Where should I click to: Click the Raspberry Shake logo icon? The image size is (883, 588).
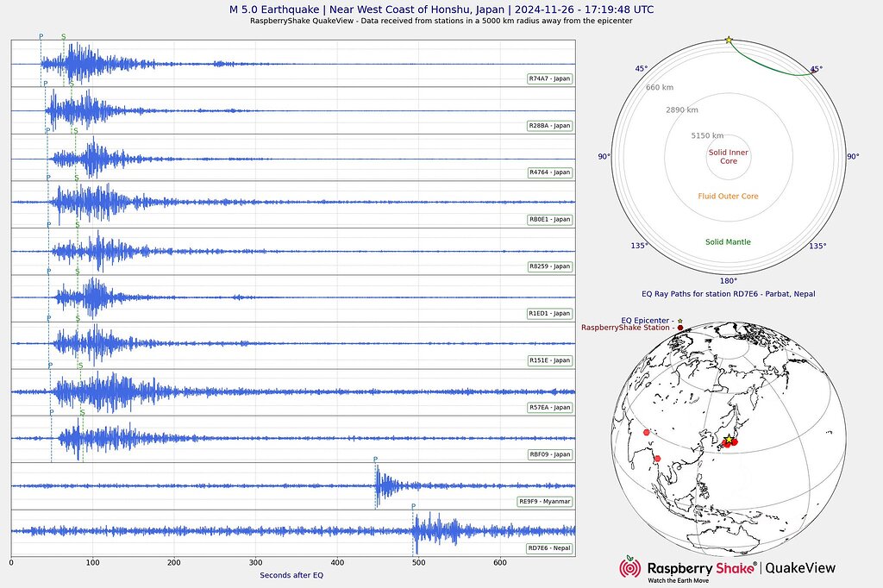point(630,567)
